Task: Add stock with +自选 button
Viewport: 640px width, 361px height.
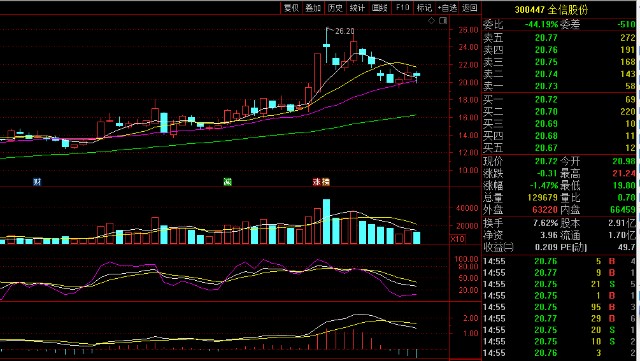Action: click(447, 8)
